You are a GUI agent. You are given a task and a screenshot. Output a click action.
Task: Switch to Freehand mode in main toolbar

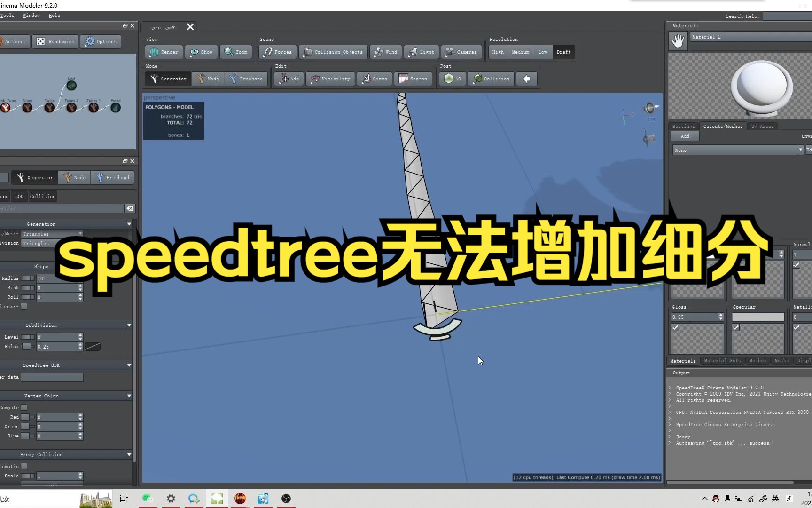246,79
